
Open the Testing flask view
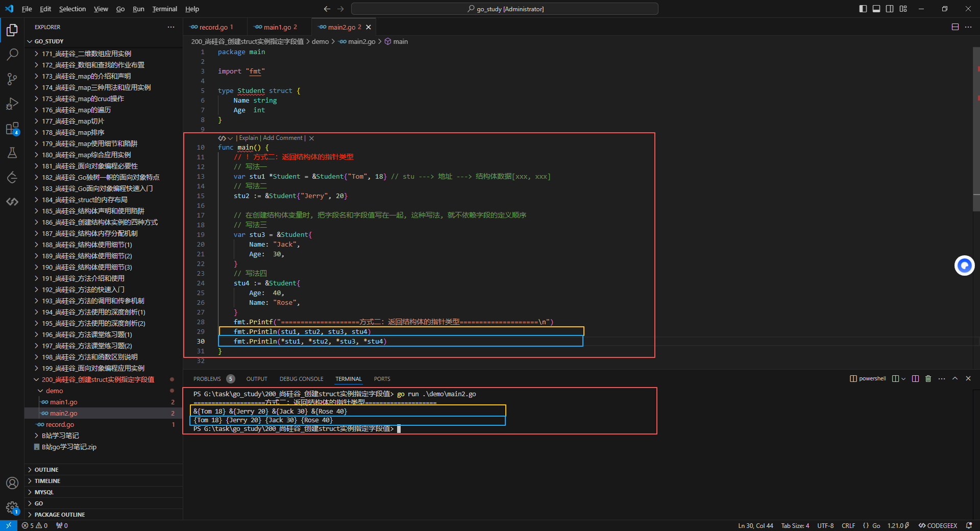12,153
